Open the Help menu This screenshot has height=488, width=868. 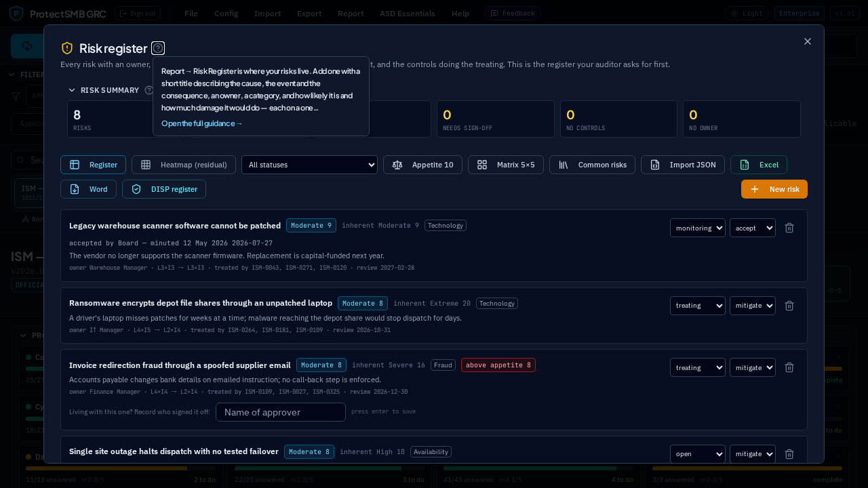(460, 14)
